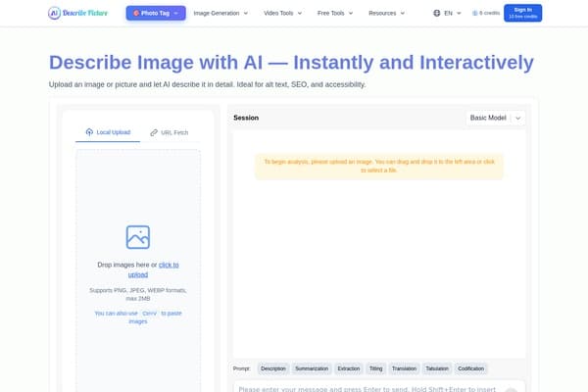This screenshot has width=588, height=392.
Task: Click the Sign In button
Action: pyautogui.click(x=522, y=13)
